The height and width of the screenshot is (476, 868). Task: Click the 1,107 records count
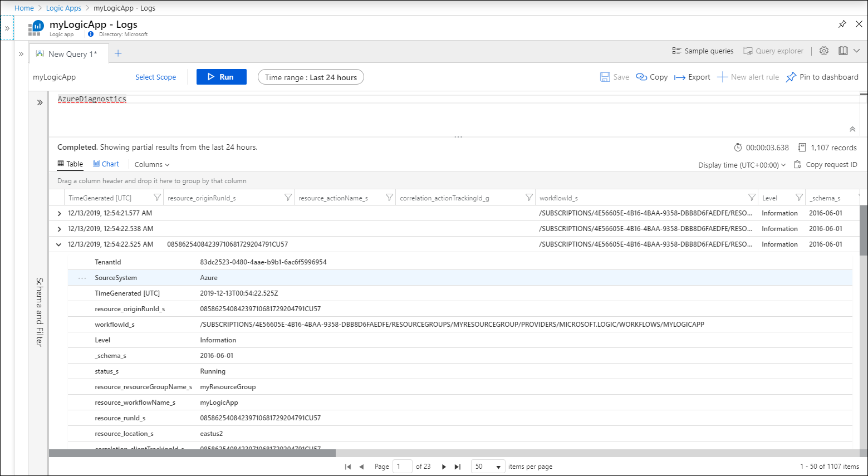click(827, 148)
